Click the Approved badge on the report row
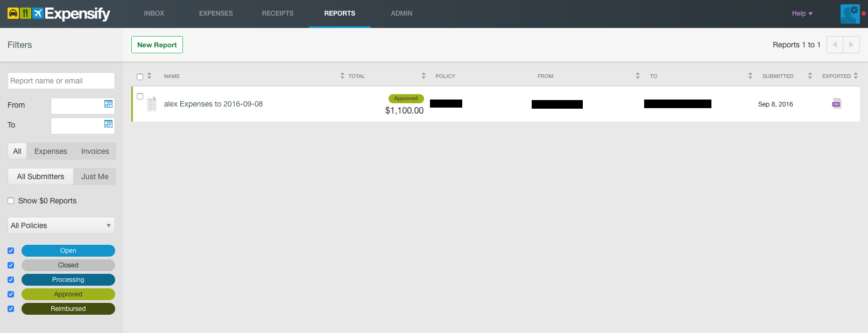Viewport: 868px width, 333px height. coord(406,98)
